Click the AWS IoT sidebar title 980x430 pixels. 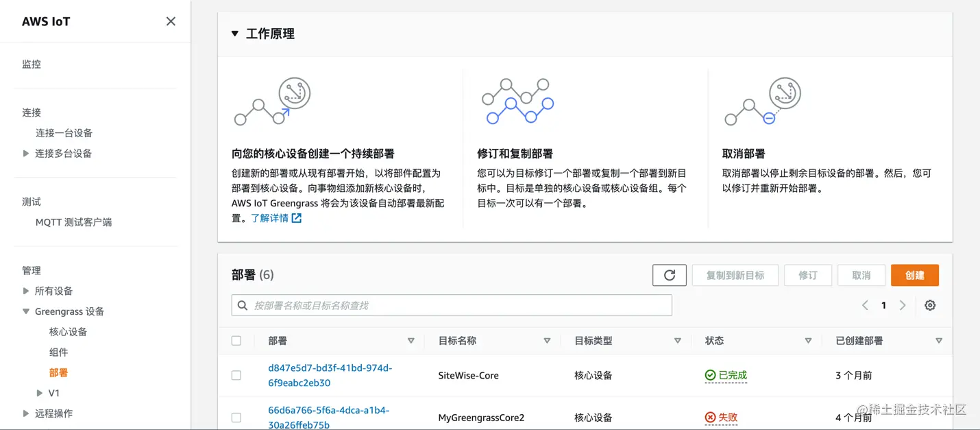point(46,21)
